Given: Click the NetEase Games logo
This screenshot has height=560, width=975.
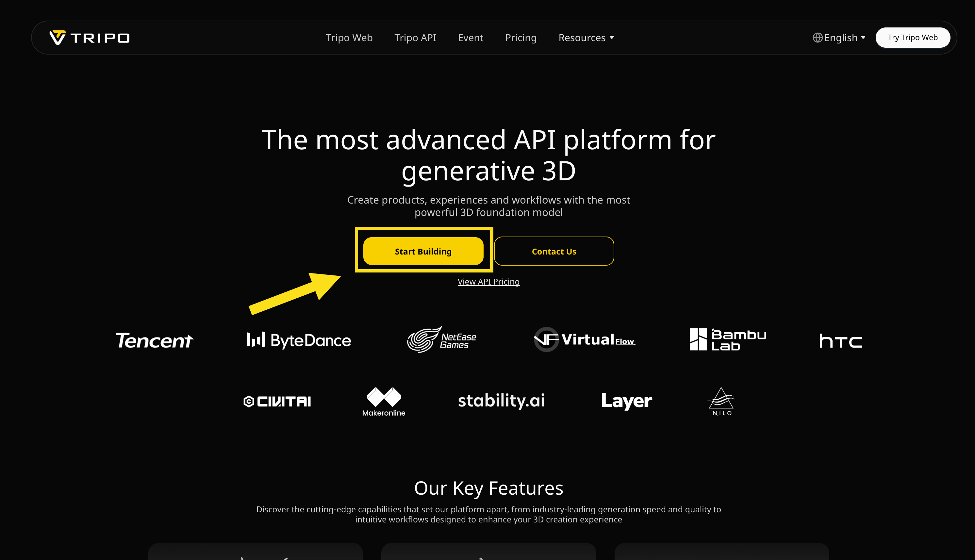Looking at the screenshot, I should click(x=441, y=339).
